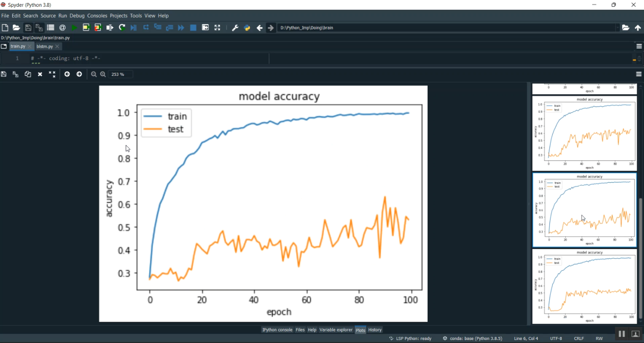
Task: Run the current file with the green play icon
Action: (74, 27)
